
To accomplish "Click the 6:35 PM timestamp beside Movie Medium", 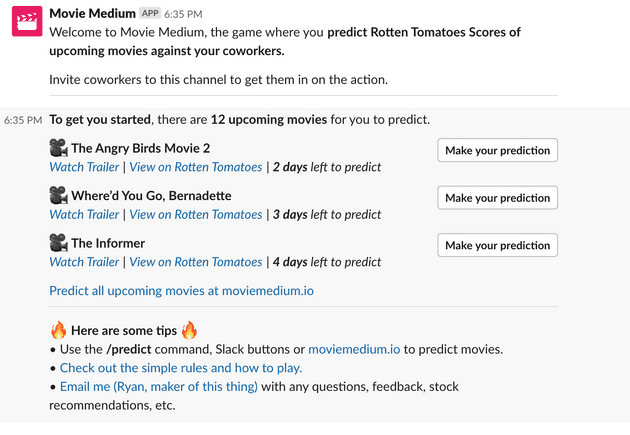I will pos(183,14).
